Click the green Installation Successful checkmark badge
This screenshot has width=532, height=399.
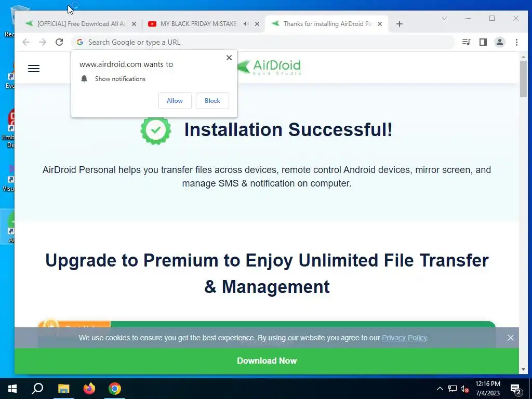coord(156,130)
